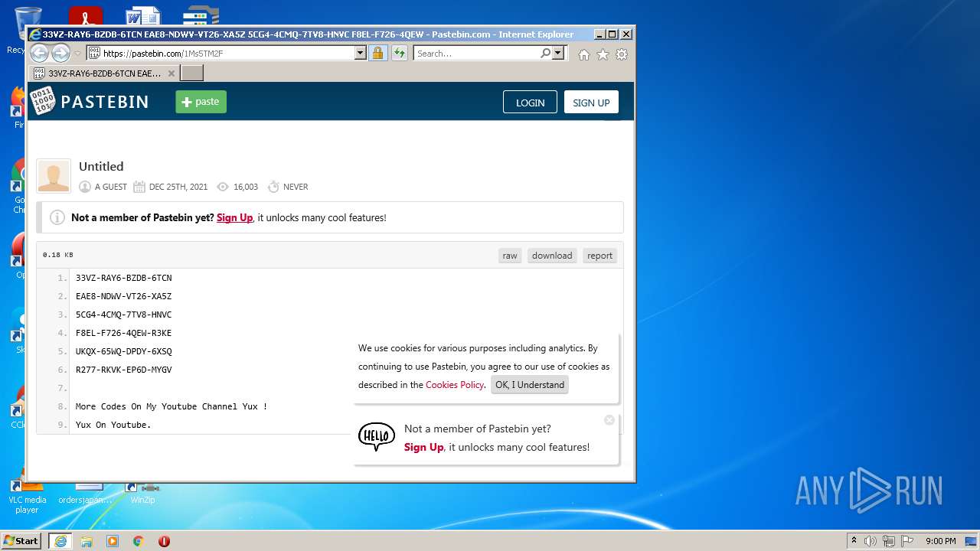
Task: Expand the address bar autocomplete dropdown
Action: pos(361,54)
